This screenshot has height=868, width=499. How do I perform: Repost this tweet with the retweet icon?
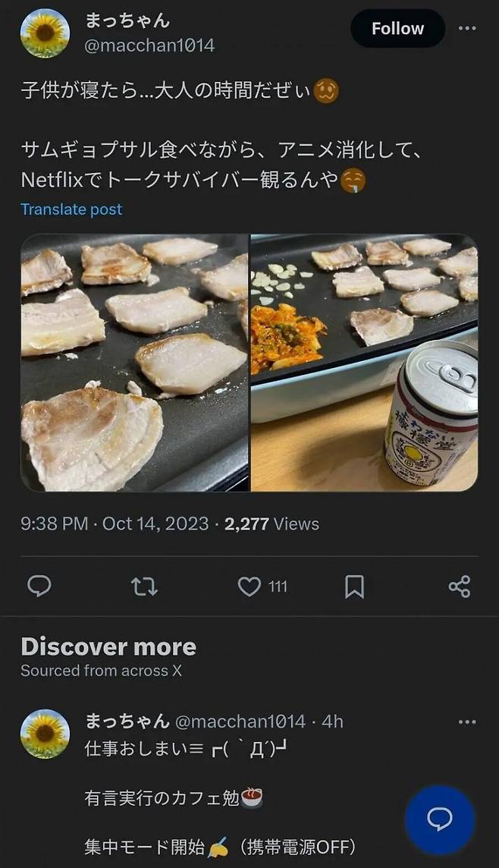tap(144, 586)
